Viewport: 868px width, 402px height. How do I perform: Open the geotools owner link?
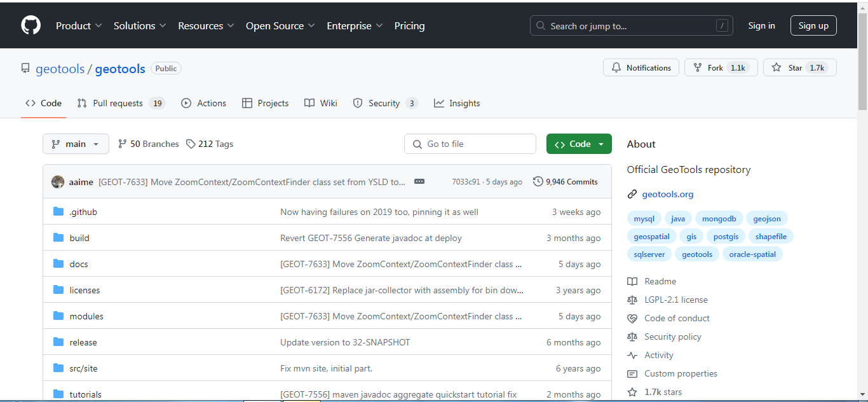click(x=60, y=69)
